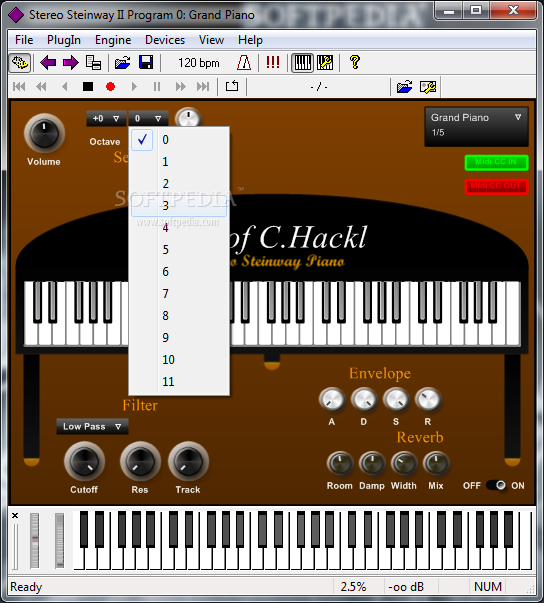The width and height of the screenshot is (544, 603).
Task: Toggle the loop playback icon
Action: pos(232,86)
